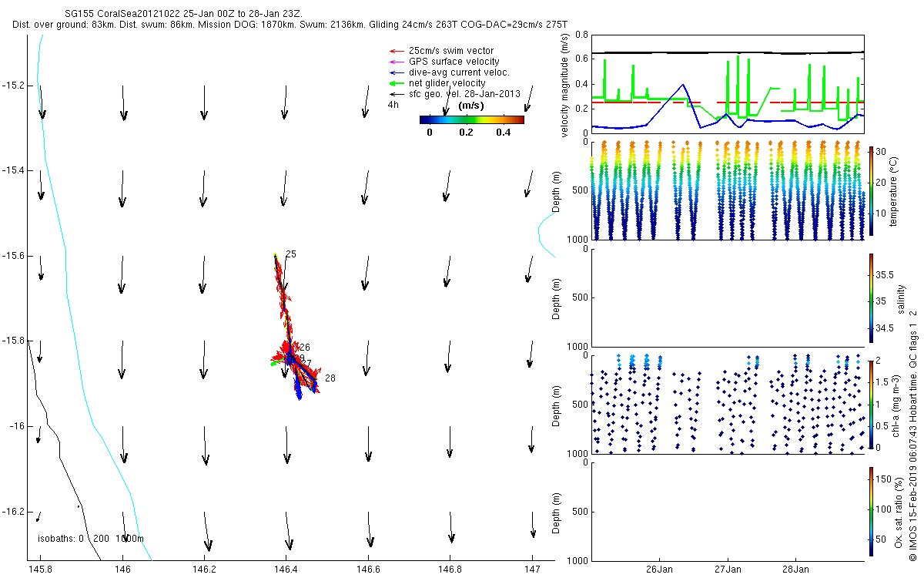This screenshot has width=924, height=578.
Task: Click the 26Jan date axis label
Action: [659, 570]
